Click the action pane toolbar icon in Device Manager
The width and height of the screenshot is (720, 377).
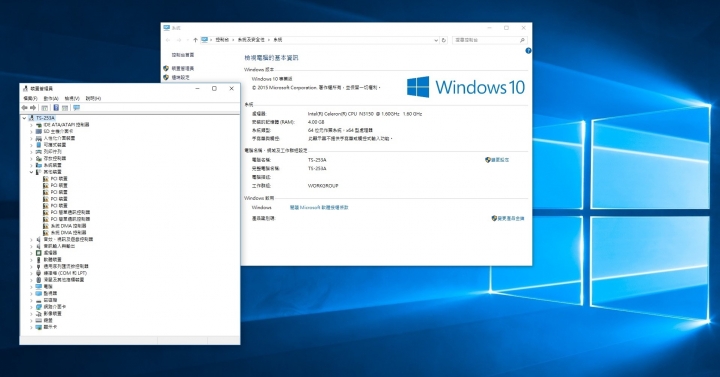click(x=65, y=107)
